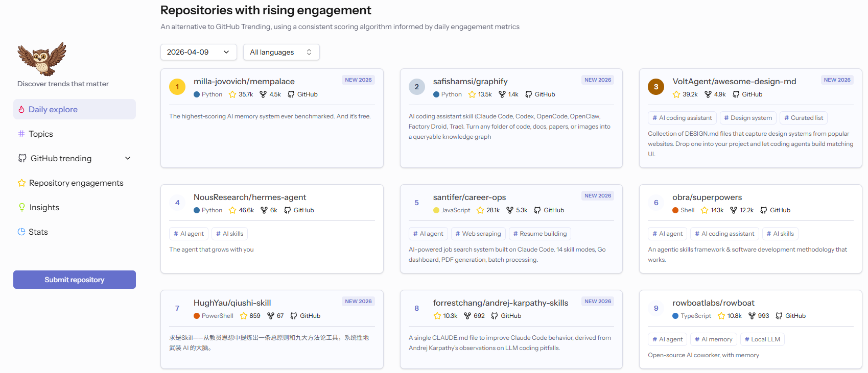Click Submit repository button
The width and height of the screenshot is (868, 373).
pyautogui.click(x=75, y=280)
